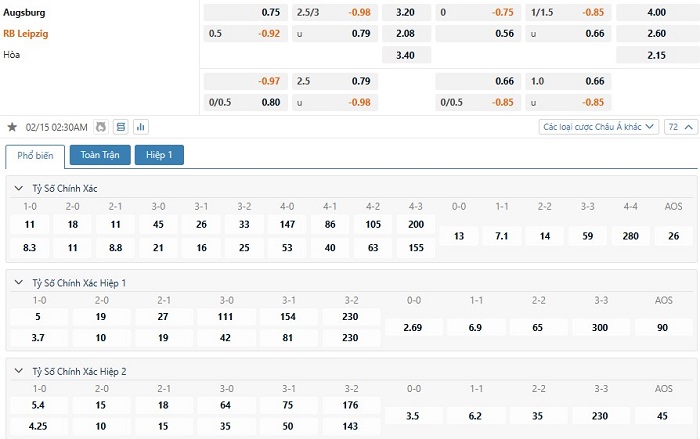
Task: Click the jersey icon beside the match time
Action: (x=100, y=127)
